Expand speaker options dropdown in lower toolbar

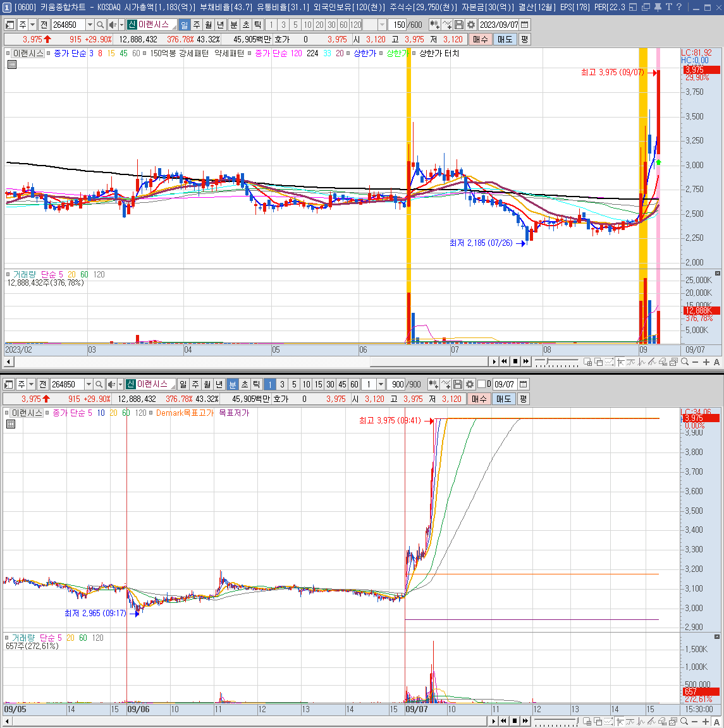point(120,384)
